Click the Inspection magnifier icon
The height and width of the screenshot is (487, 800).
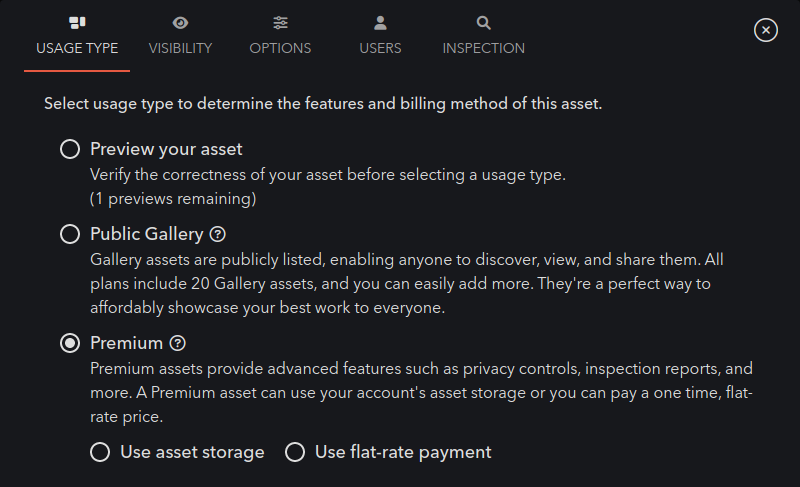click(483, 23)
